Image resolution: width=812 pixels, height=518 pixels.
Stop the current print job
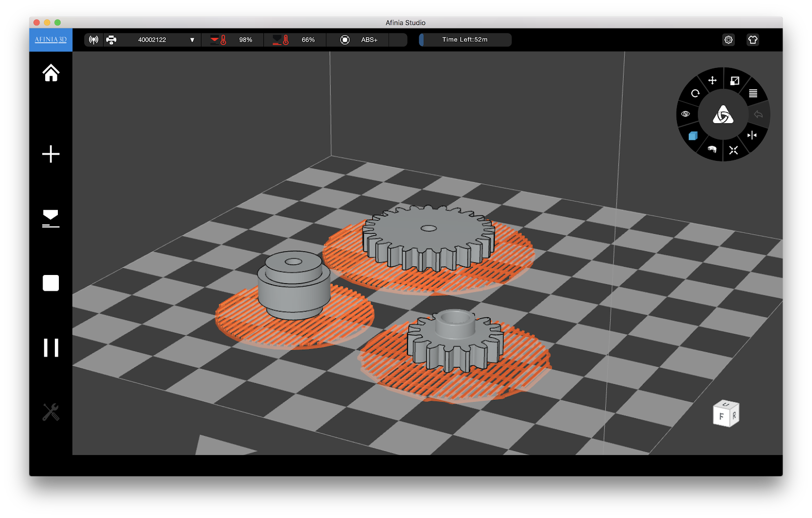click(x=51, y=283)
